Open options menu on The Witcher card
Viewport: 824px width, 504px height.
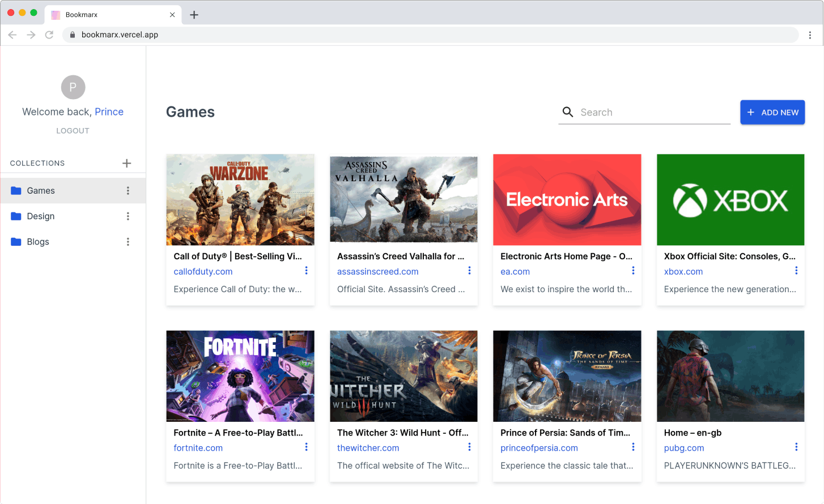pyautogui.click(x=469, y=447)
